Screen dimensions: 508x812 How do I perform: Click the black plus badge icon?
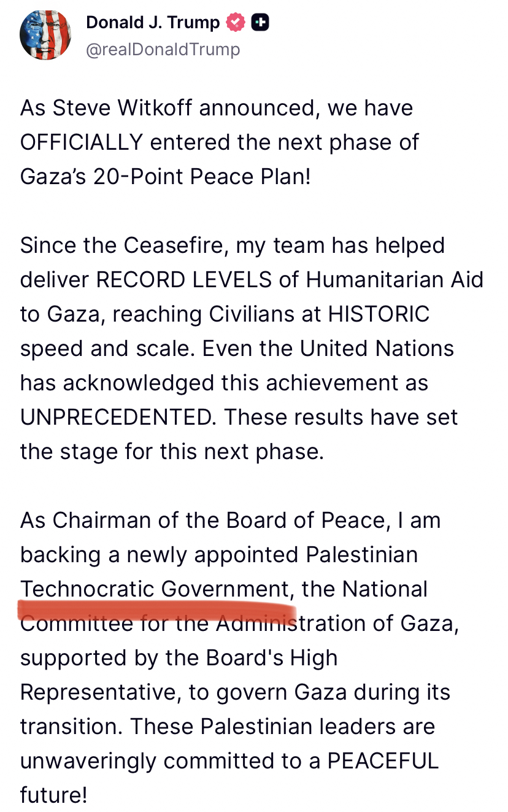pyautogui.click(x=260, y=23)
